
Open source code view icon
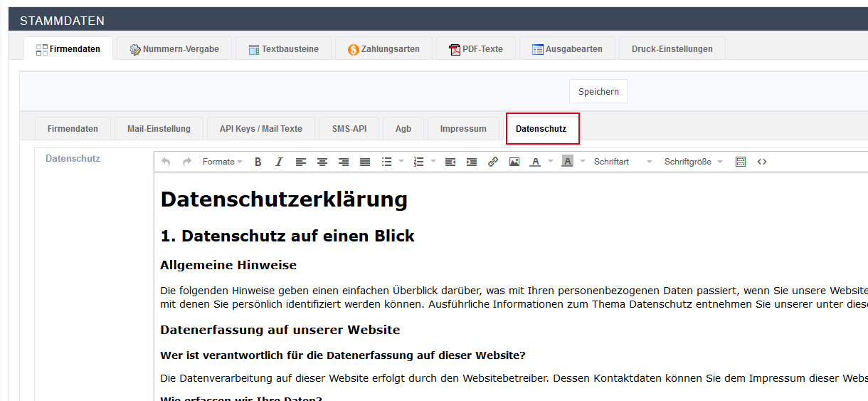click(762, 162)
